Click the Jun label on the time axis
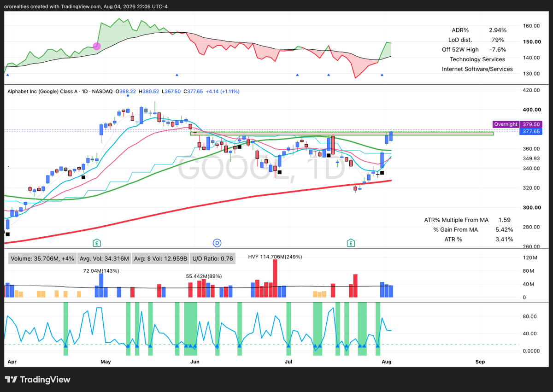553x392 pixels. click(195, 362)
